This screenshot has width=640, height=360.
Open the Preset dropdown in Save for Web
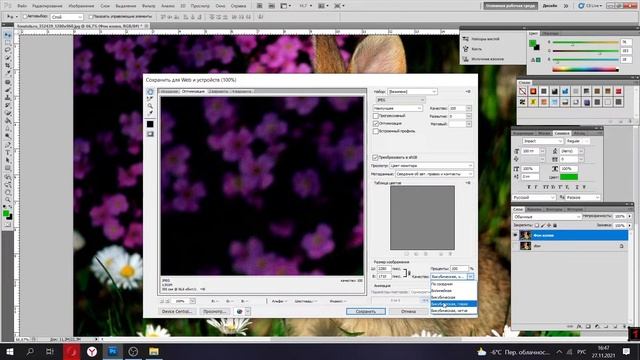(412, 91)
